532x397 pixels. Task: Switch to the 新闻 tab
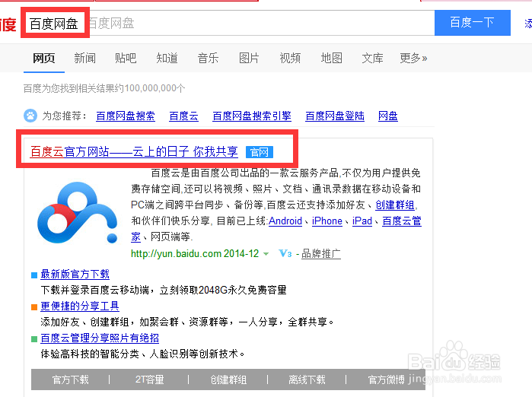point(84,59)
